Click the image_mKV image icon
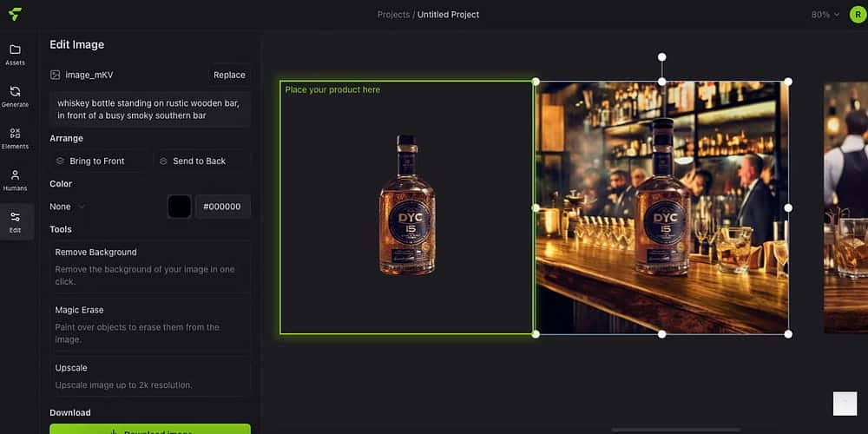The height and width of the screenshot is (434, 868). [x=55, y=75]
